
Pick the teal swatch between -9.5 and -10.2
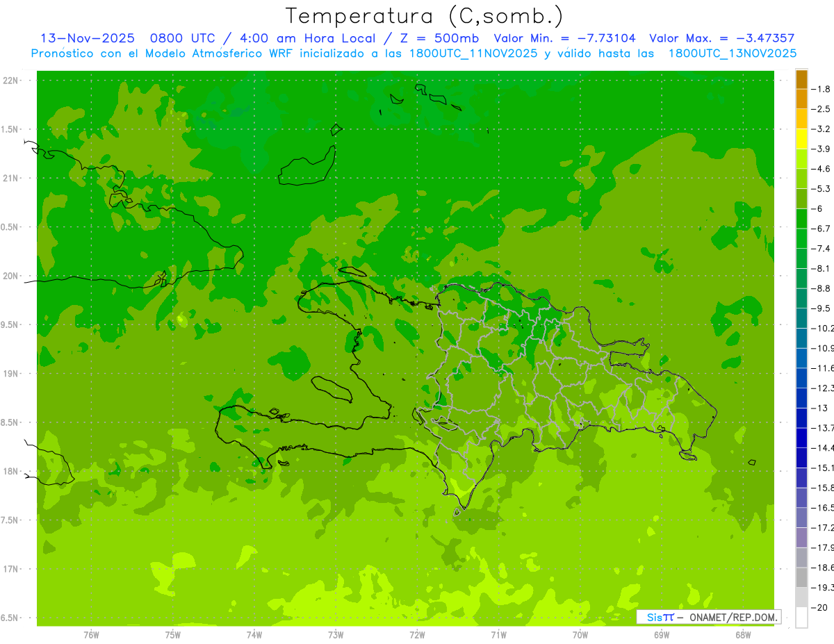click(x=801, y=318)
